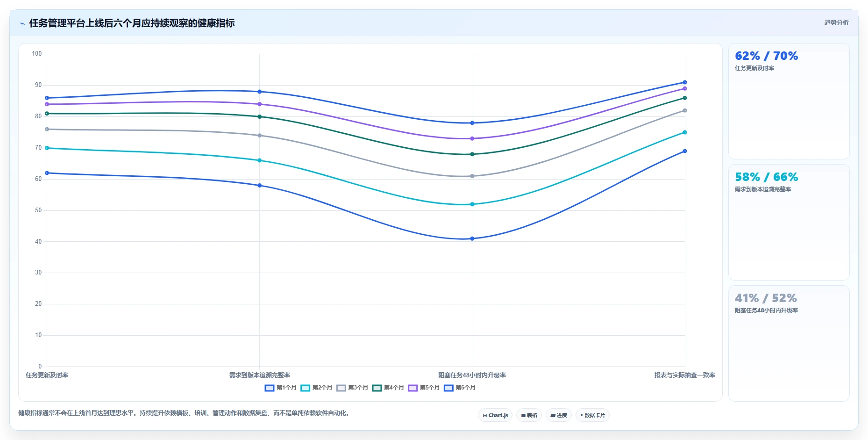Click the 第4个月 point at 任务更新及时率
This screenshot has height=440, width=868.
click(x=47, y=114)
